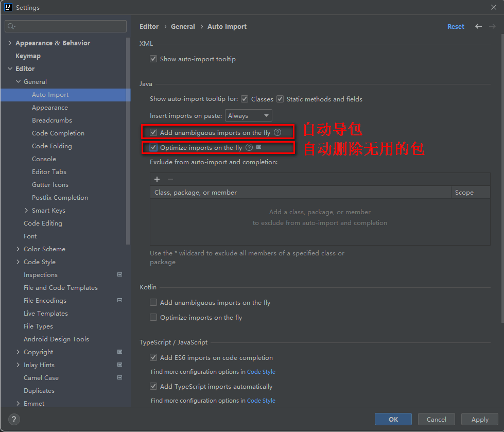Click the IntelliJ logo in title bar
The height and width of the screenshot is (432, 504).
point(8,7)
